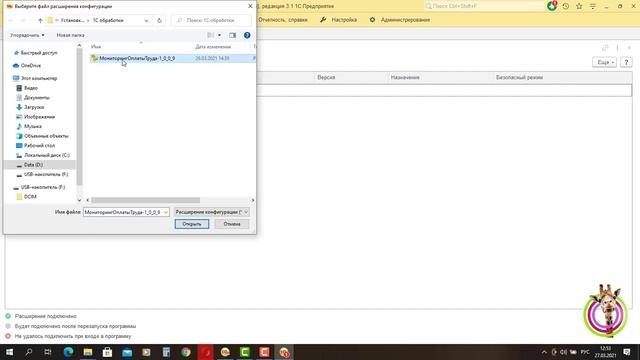Open file type filter dropdown
This screenshot has height=360, width=640.
[x=211, y=212]
